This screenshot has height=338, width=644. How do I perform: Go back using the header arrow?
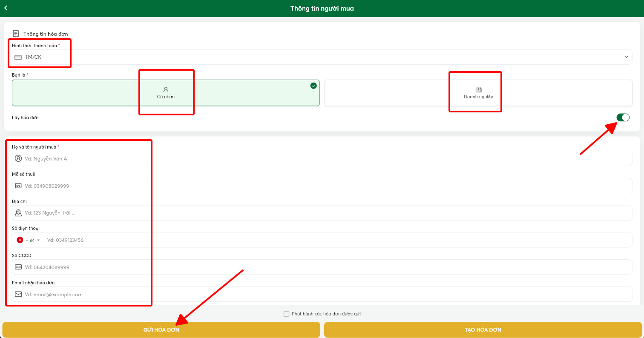coord(6,8)
